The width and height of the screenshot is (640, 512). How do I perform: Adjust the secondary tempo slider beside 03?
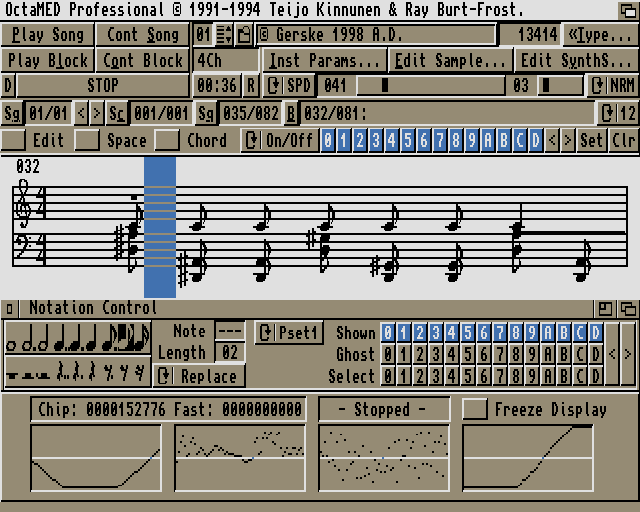coord(560,85)
